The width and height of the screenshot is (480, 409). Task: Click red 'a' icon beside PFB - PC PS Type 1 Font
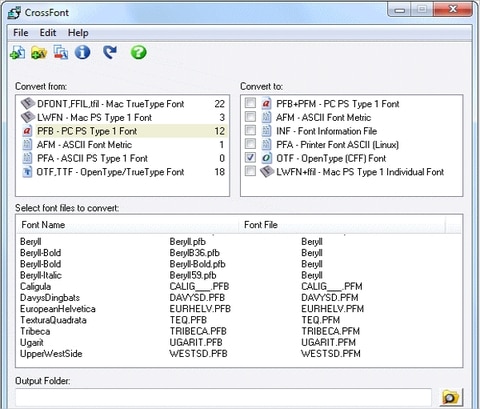27,131
